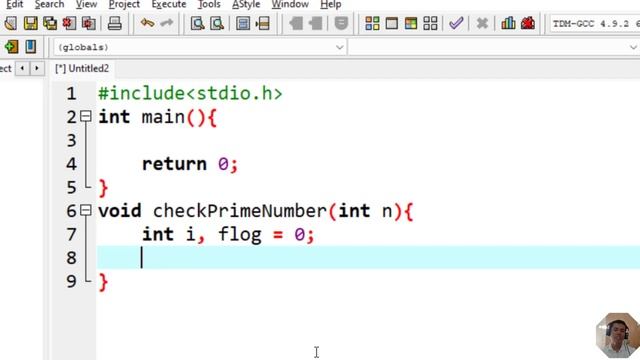Place cursor on 'int main(){' line

pyautogui.click(x=157, y=117)
